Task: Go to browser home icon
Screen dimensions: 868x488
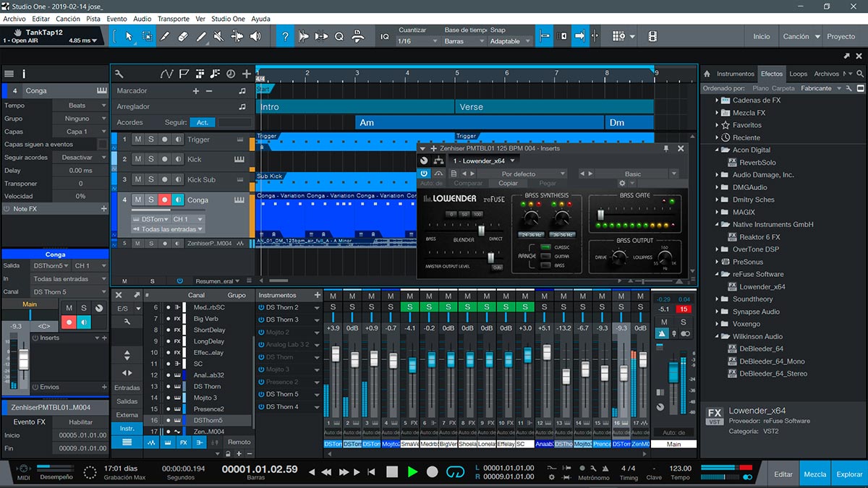Action: point(707,74)
